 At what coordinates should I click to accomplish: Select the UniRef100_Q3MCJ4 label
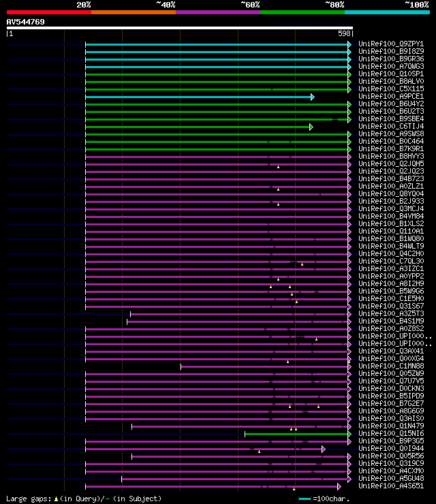point(391,209)
